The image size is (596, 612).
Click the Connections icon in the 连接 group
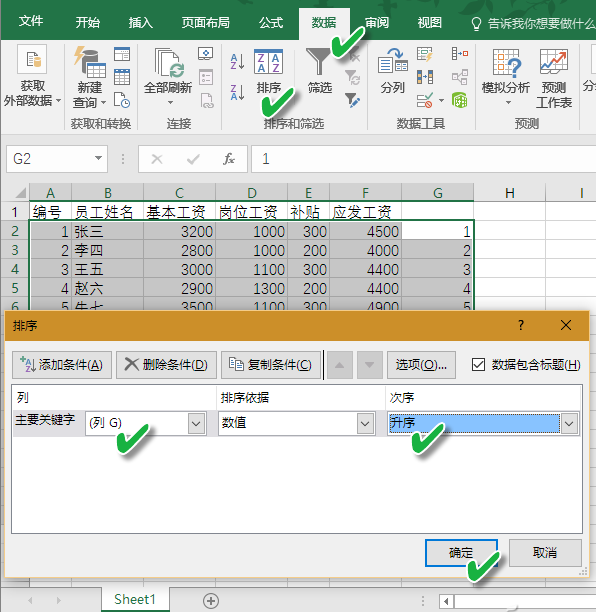pyautogui.click(x=205, y=53)
